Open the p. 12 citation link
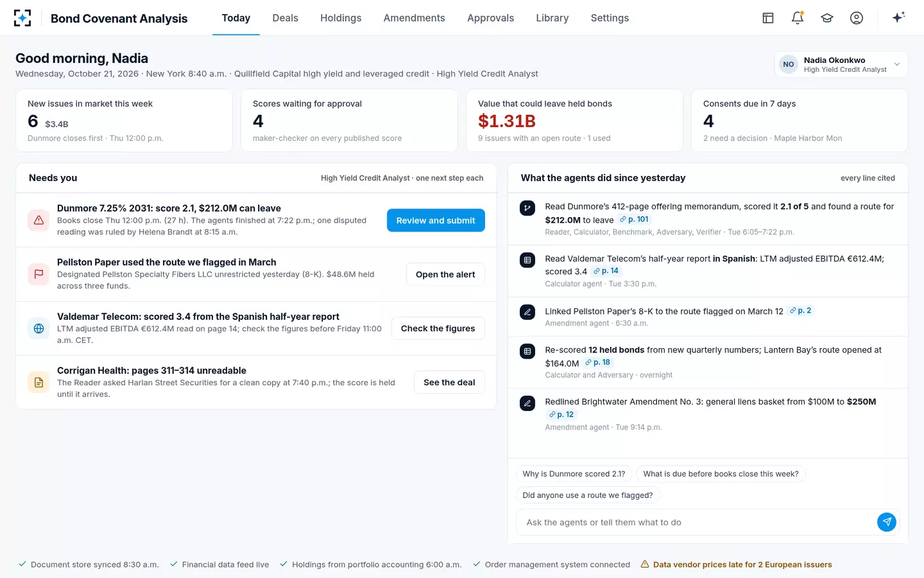Viewport: 924px width, 578px height. click(561, 415)
